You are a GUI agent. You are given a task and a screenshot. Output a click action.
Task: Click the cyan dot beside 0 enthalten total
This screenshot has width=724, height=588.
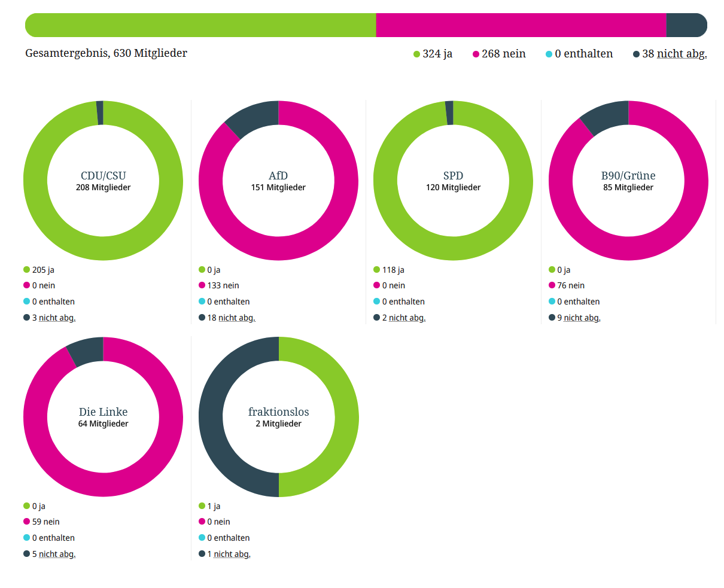[x=549, y=54]
